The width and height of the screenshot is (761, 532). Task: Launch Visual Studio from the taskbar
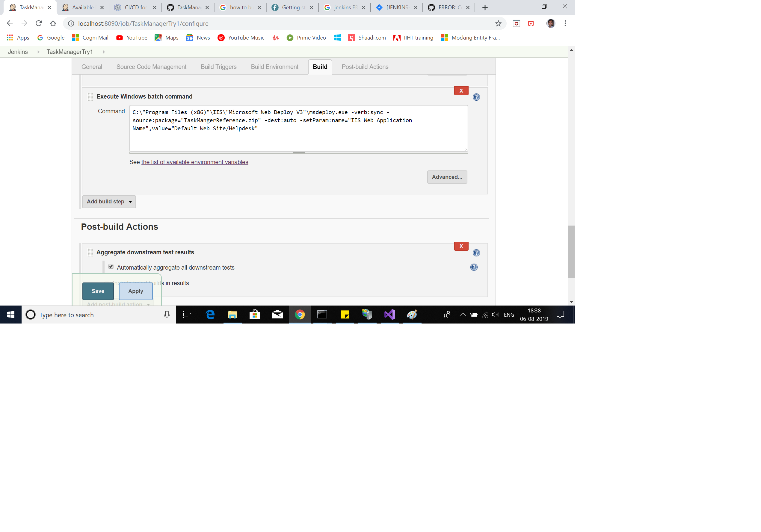point(389,314)
